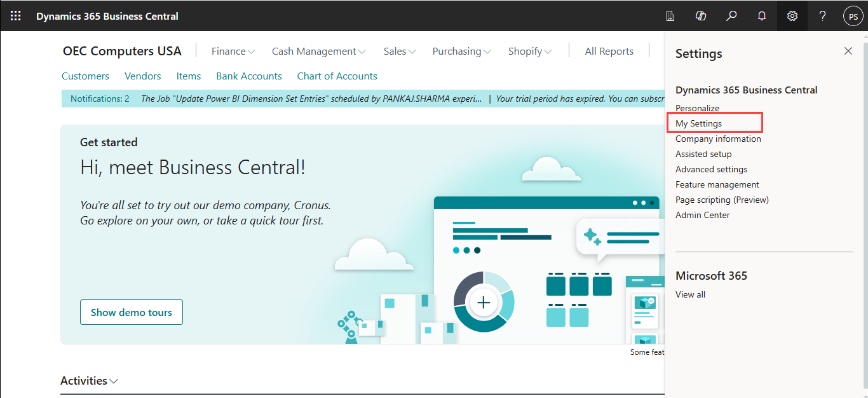The image size is (868, 398).
Task: Collapse the Activities section
Action: click(89, 381)
